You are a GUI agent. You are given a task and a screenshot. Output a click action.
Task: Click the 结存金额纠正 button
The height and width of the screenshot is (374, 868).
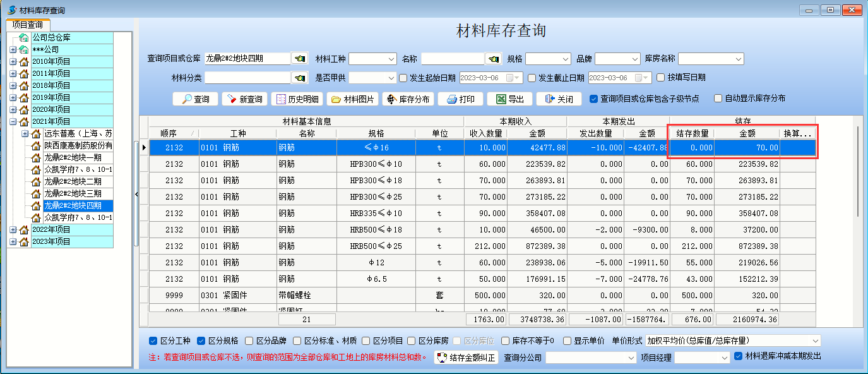tap(466, 358)
